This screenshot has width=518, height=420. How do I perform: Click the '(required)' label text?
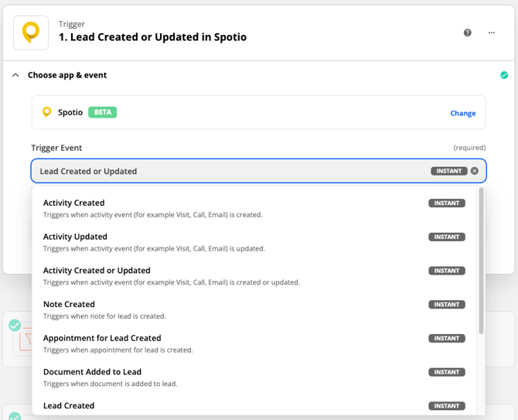click(x=469, y=148)
